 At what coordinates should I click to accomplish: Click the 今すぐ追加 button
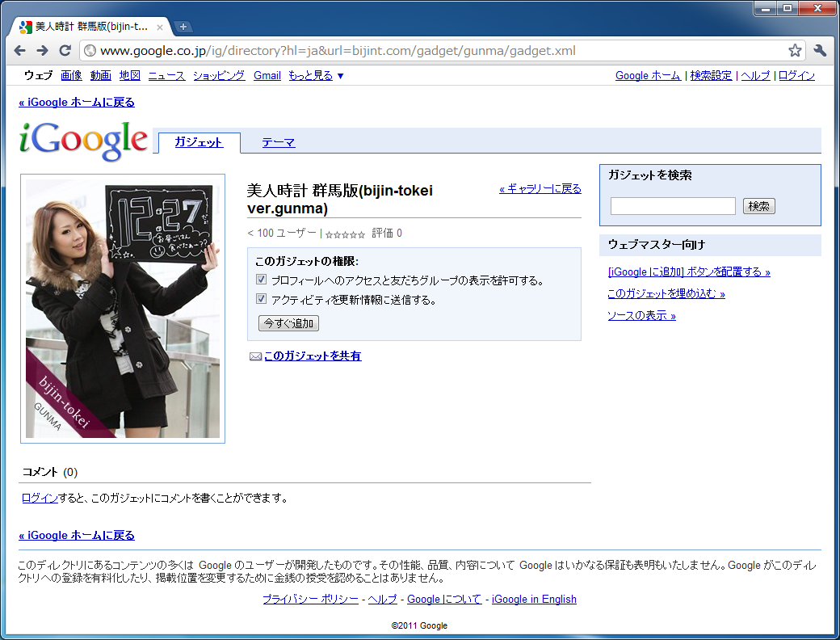(x=289, y=323)
